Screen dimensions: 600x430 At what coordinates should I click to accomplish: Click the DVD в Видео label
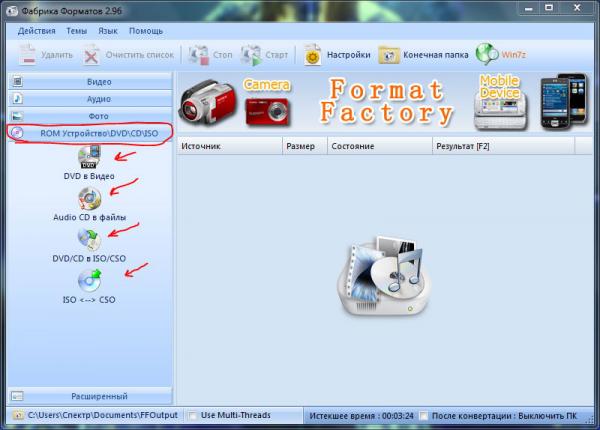[89, 176]
